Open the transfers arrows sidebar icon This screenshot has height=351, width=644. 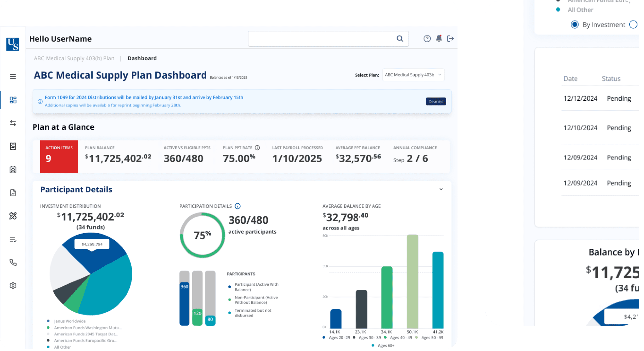pos(13,123)
